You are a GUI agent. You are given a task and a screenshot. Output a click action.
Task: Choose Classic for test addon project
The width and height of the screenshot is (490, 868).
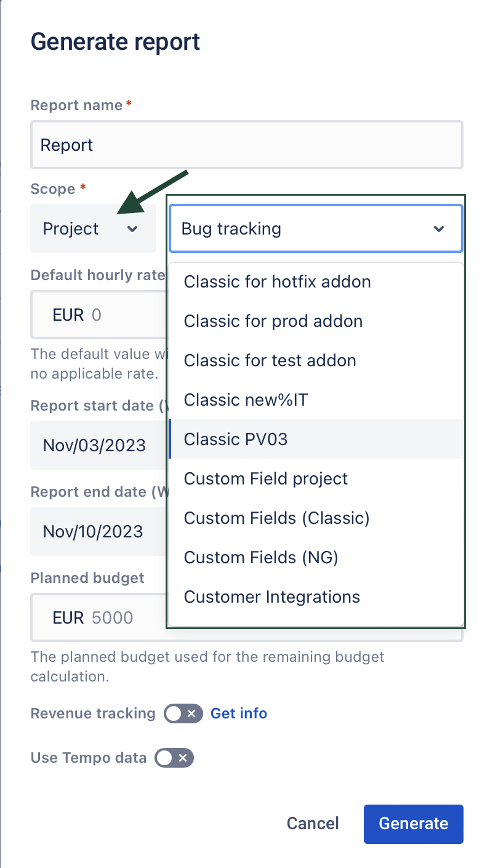click(270, 361)
